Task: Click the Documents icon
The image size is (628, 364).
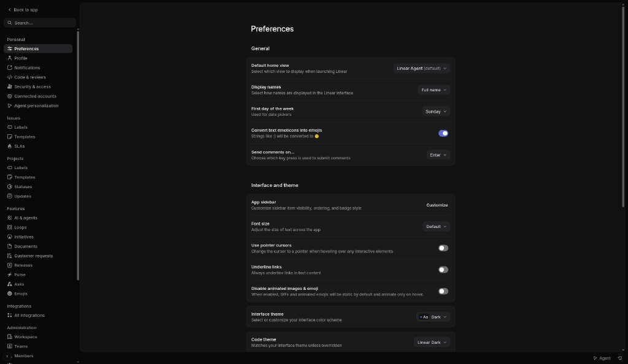Action: pyautogui.click(x=10, y=246)
